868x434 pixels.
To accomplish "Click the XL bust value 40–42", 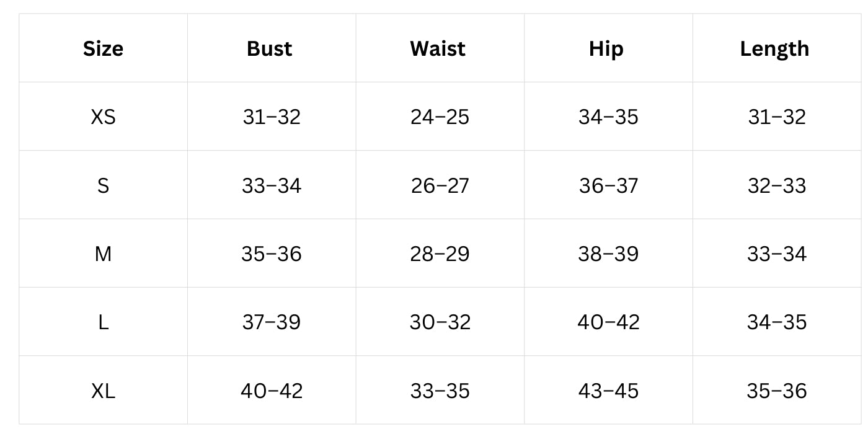I will point(272,391).
